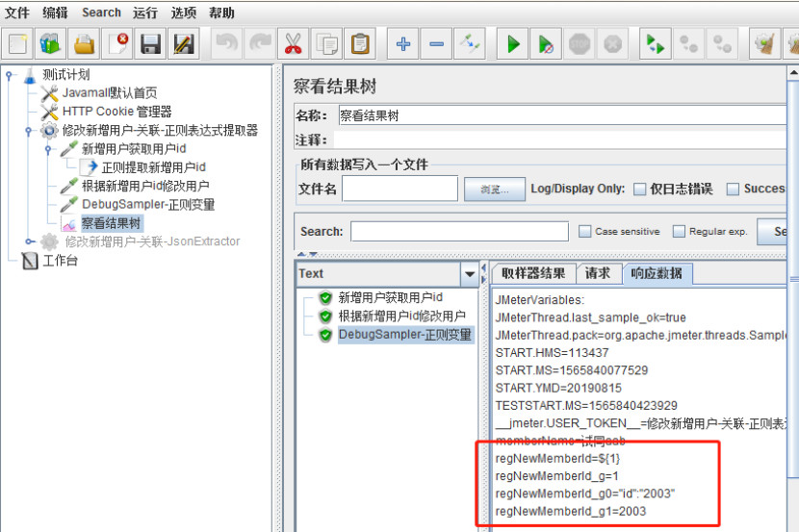Start the test with green play icon
The image size is (799, 532).
point(513,44)
